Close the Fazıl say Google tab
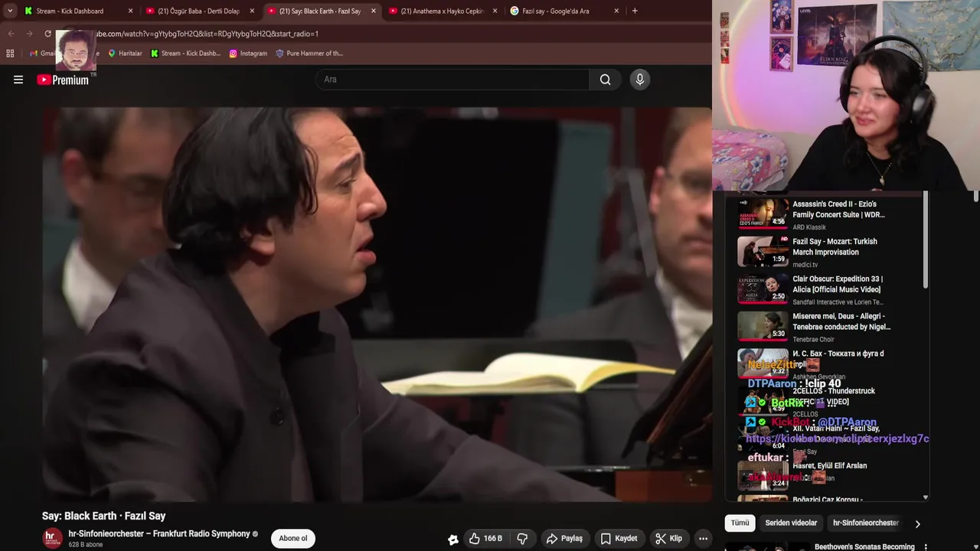Screen dimensions: 980x551 coord(616,11)
